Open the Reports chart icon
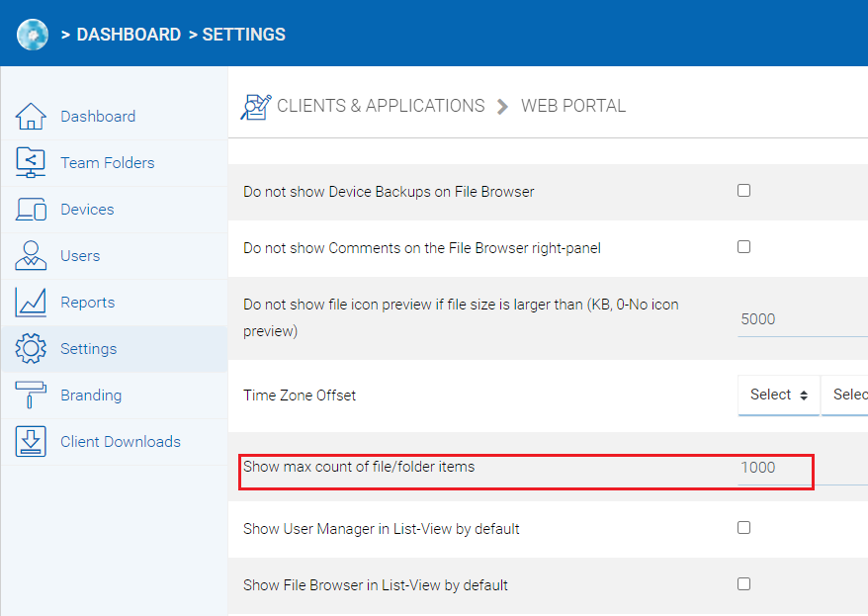Image resolution: width=868 pixels, height=616 pixels. 31,303
